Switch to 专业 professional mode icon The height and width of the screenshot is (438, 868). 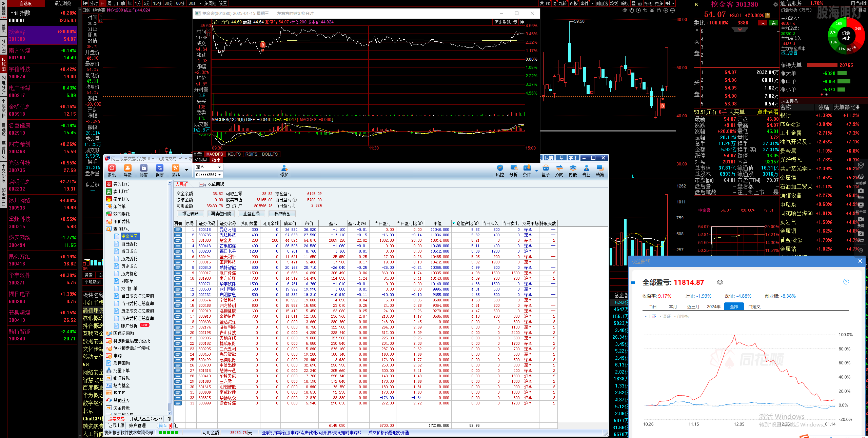click(x=586, y=171)
